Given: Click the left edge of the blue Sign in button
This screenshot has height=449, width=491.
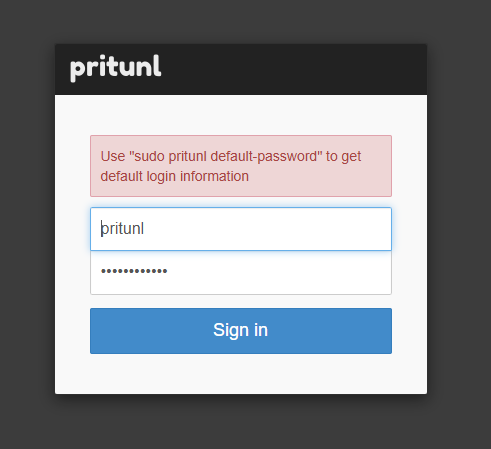Looking at the screenshot, I should [95, 331].
